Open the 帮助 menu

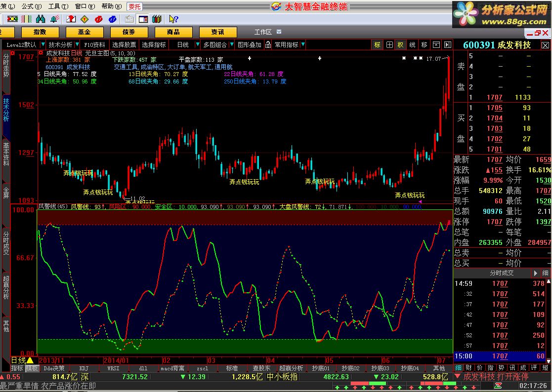pyautogui.click(x=112, y=6)
